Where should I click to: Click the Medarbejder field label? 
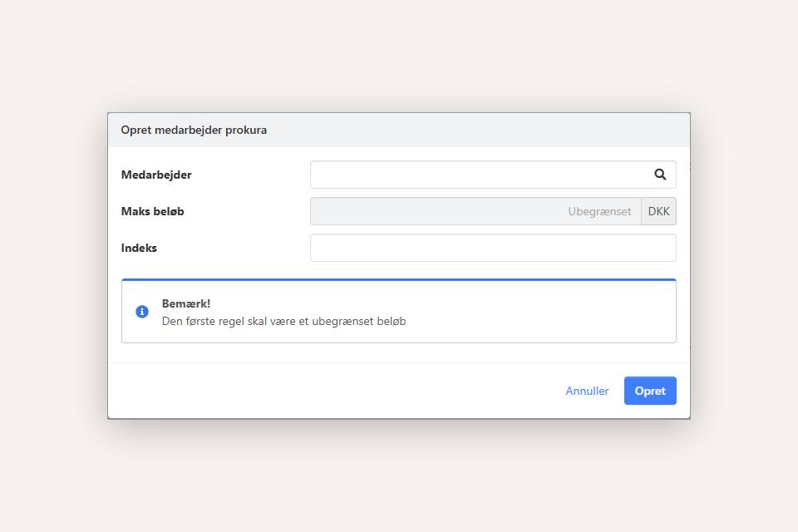(x=156, y=175)
